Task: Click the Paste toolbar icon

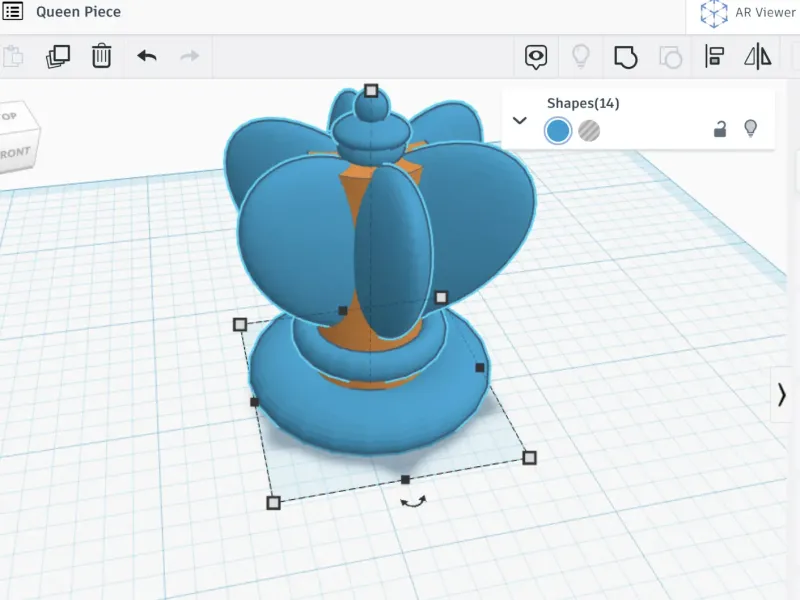Action: click(13, 56)
